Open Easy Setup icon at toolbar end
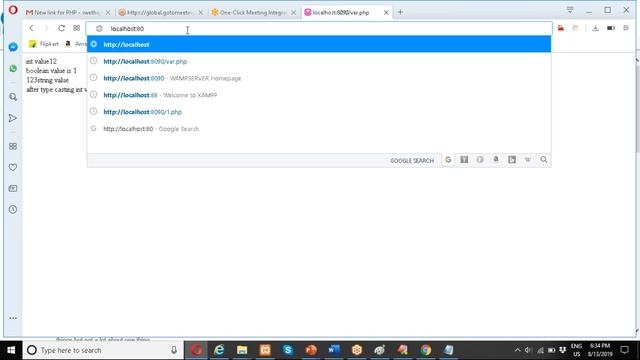 626,28
